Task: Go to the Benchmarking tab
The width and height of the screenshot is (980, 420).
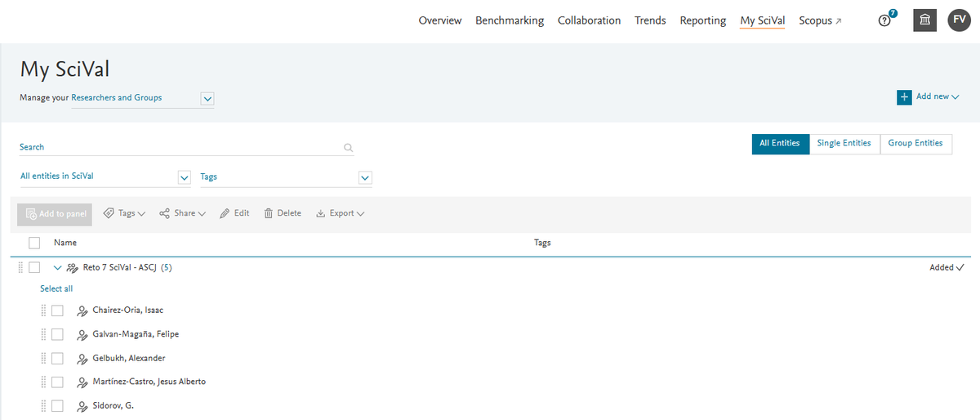Action: tap(510, 20)
